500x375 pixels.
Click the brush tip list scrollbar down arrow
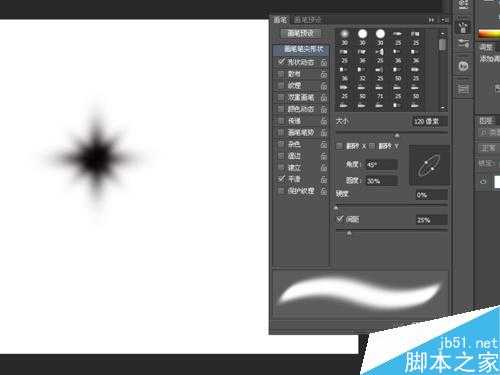(x=443, y=108)
